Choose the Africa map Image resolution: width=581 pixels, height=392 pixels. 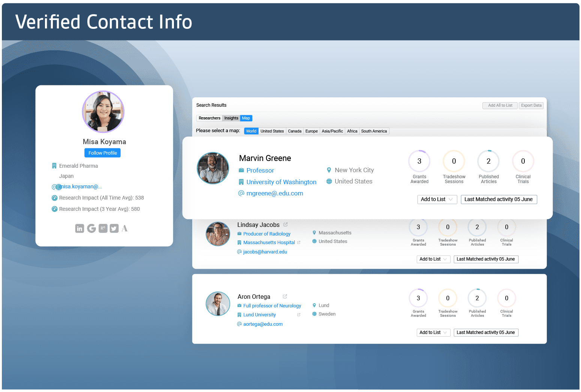coord(352,131)
